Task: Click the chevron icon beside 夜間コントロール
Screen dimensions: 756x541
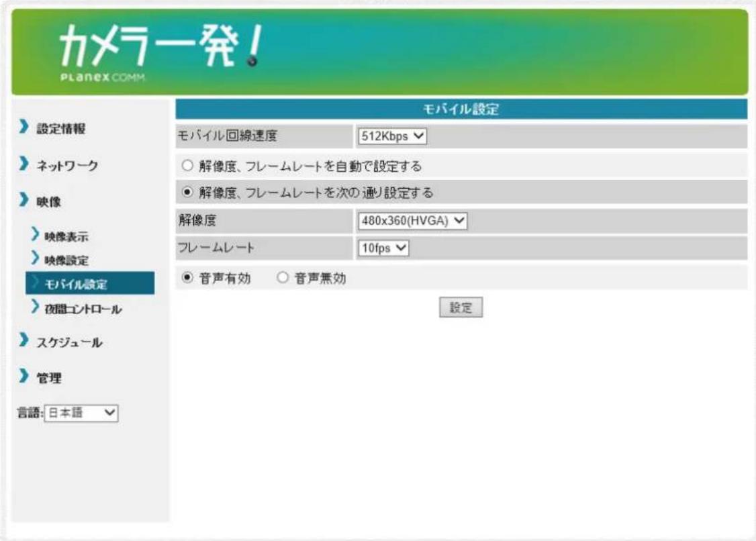Action: (x=35, y=306)
